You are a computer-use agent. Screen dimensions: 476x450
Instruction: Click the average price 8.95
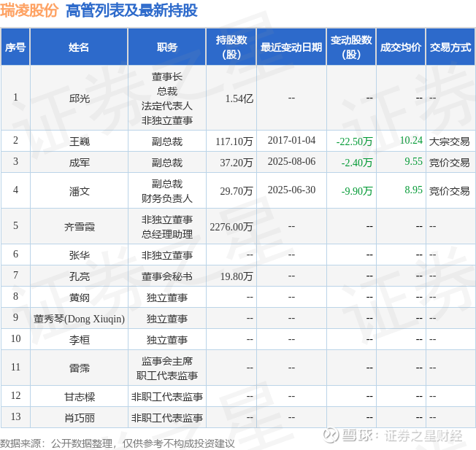tap(413, 190)
